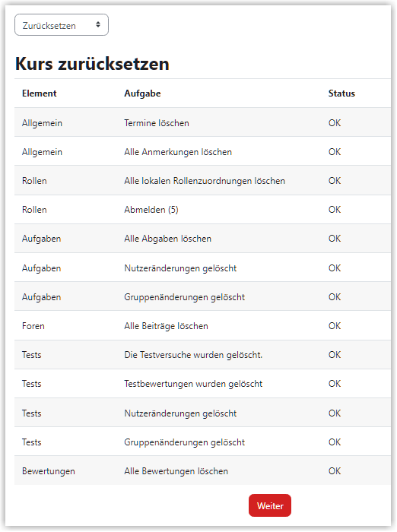Click Die Testversuche wurden gelöscht text
This screenshot has width=397, height=532.
(193, 355)
